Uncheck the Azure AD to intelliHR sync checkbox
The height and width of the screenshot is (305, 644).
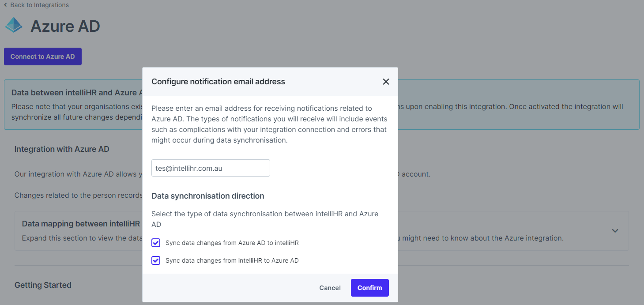pos(156,243)
